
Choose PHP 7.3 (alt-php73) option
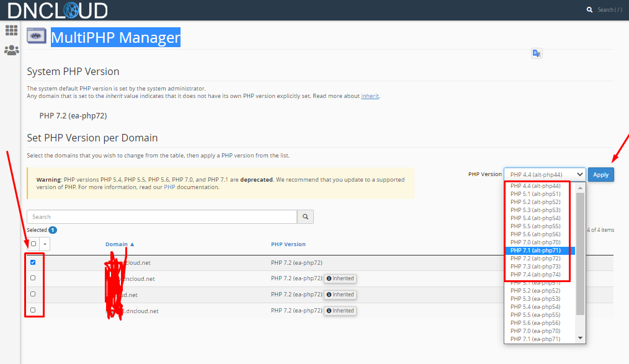535,266
